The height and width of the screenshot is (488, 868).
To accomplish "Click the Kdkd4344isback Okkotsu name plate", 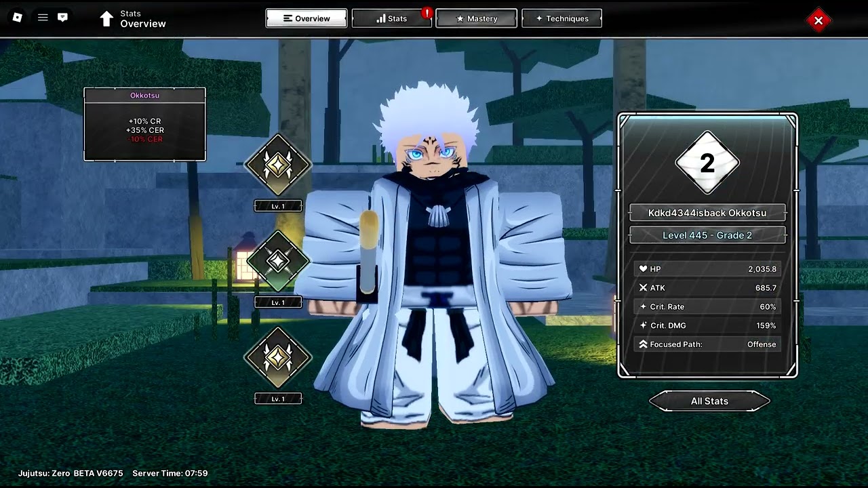I will point(707,213).
